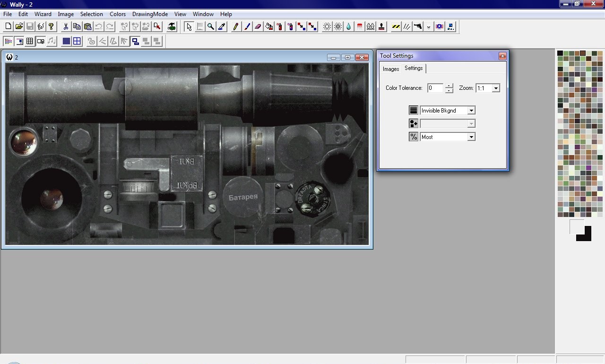Select the rubber stamp clone tool

(x=381, y=26)
